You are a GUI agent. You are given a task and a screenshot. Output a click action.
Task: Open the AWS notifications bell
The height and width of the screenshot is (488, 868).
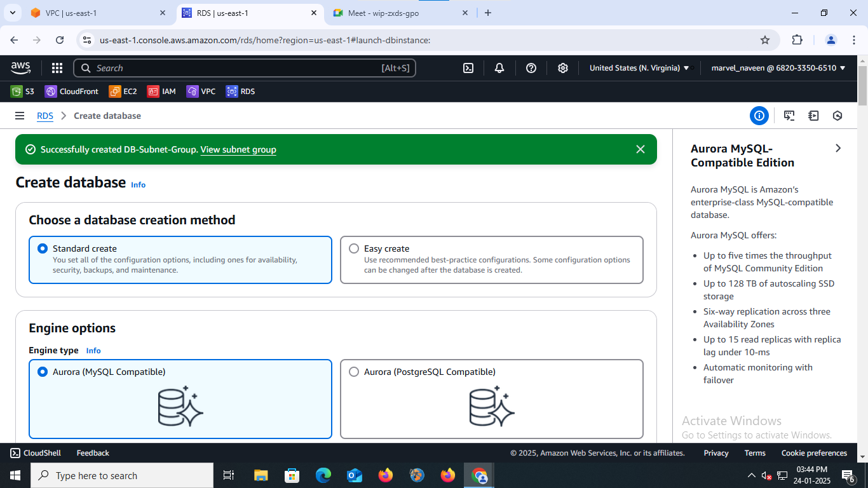pos(499,68)
